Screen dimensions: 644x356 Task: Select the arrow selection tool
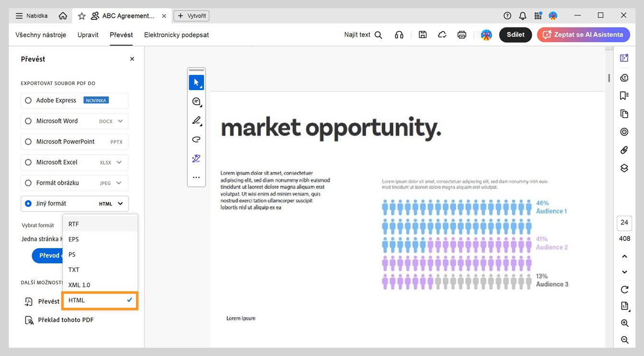196,82
